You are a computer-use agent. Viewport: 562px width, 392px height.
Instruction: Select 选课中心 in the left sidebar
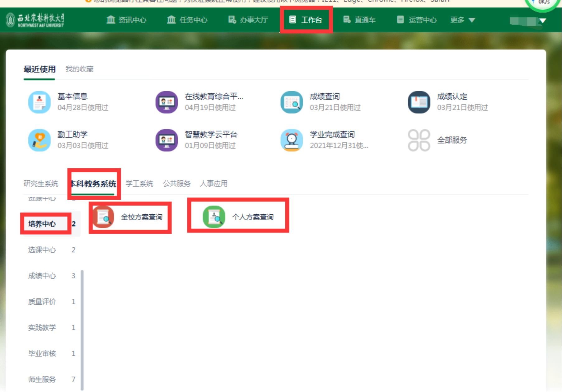coord(42,250)
